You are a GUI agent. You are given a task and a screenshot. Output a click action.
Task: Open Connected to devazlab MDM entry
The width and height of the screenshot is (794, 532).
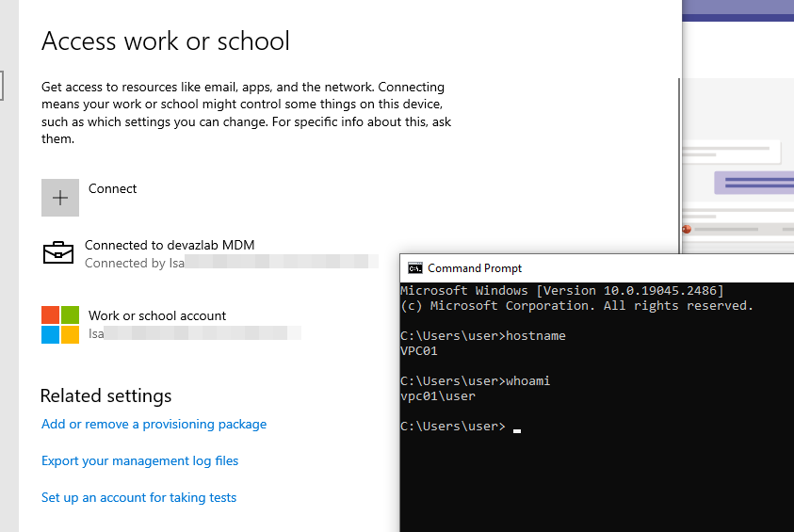(x=211, y=253)
